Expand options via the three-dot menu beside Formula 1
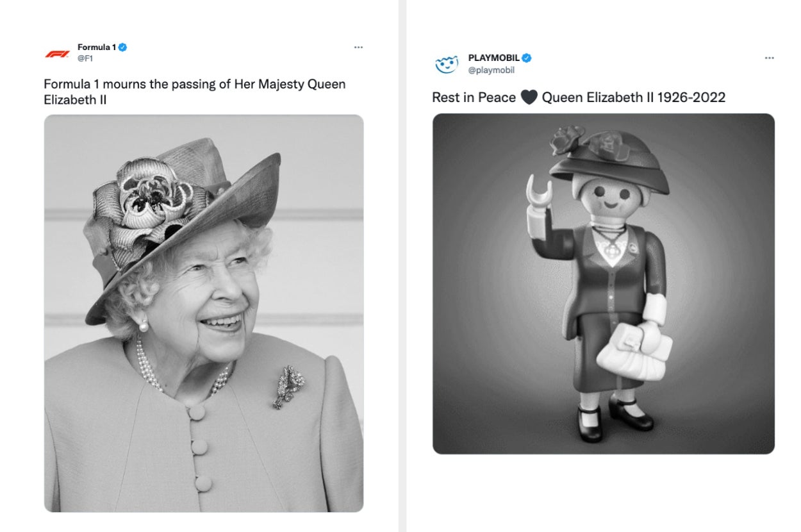The height and width of the screenshot is (532, 801). [359, 47]
